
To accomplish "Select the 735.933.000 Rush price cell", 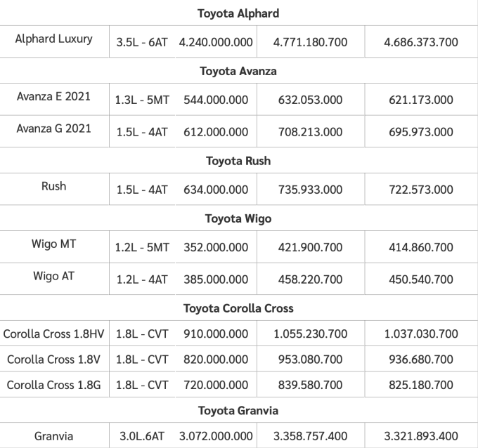I will [310, 190].
